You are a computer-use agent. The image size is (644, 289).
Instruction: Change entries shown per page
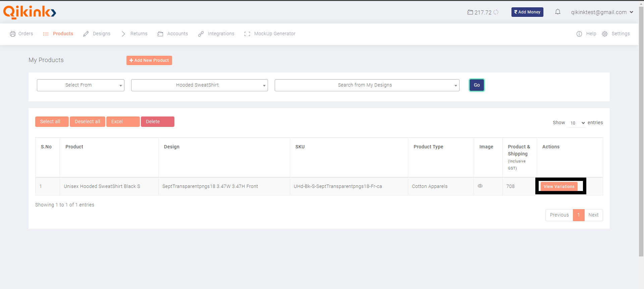[577, 123]
